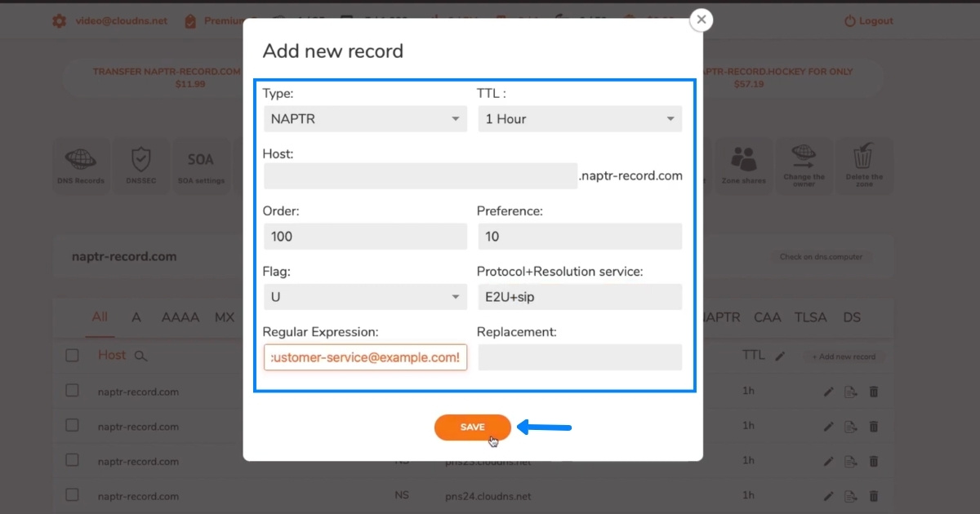Click the search icon beside Host header
The height and width of the screenshot is (514, 980).
click(140, 356)
